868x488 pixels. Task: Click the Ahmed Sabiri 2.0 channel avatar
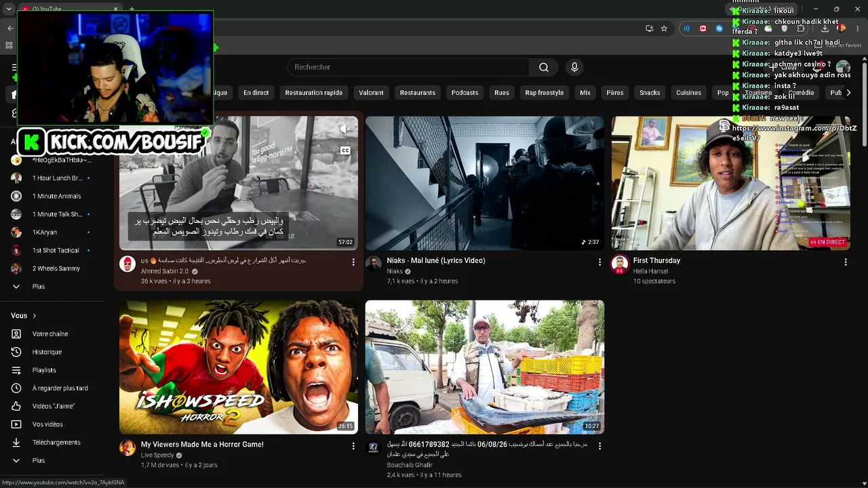[127, 264]
